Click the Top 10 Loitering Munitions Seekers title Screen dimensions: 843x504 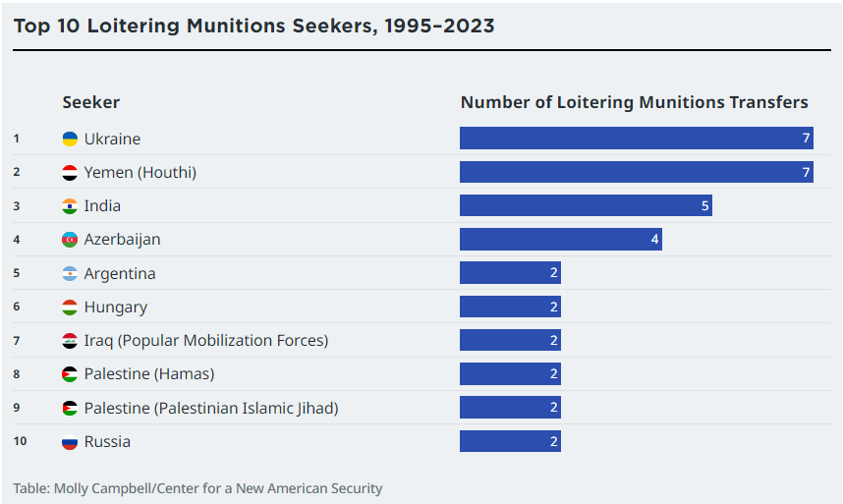pos(253,26)
